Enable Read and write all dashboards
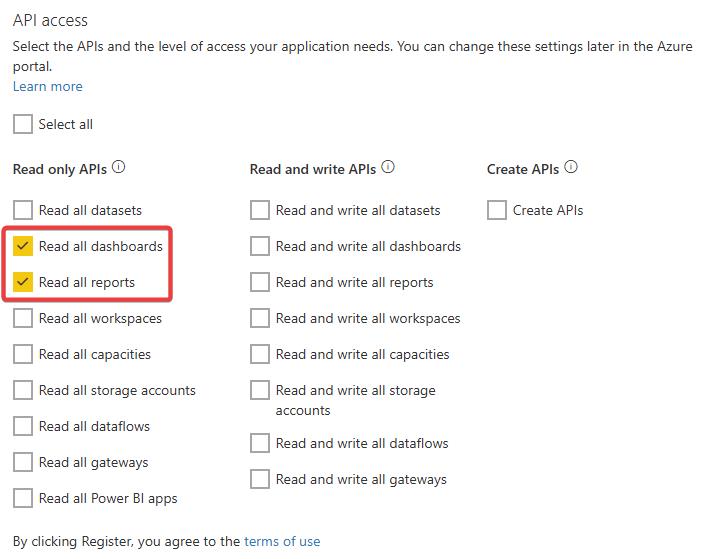 click(260, 246)
